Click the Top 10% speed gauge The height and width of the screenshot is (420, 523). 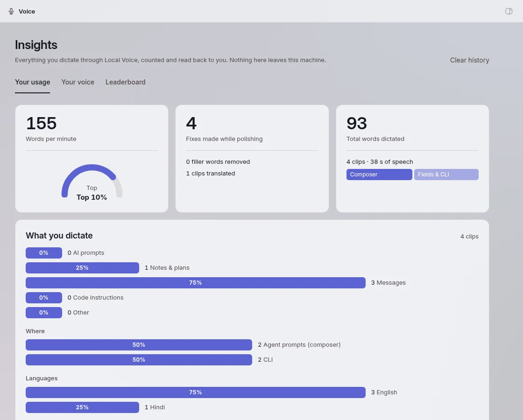tap(92, 182)
